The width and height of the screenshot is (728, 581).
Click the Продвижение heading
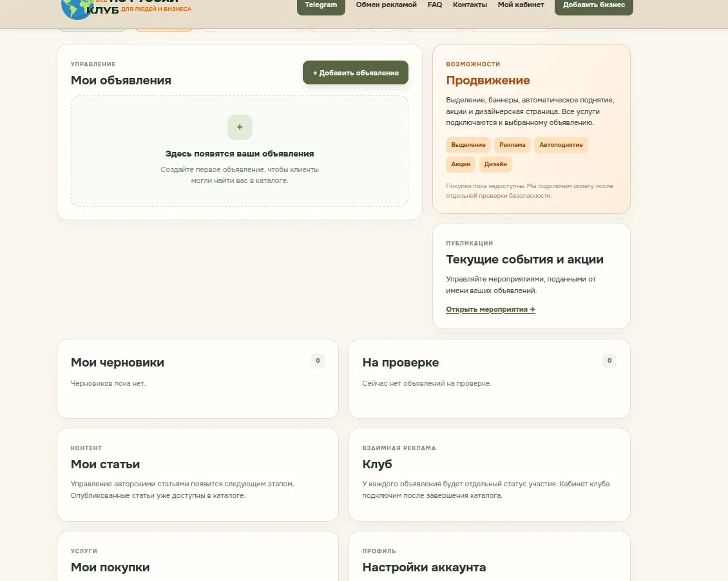click(x=488, y=81)
